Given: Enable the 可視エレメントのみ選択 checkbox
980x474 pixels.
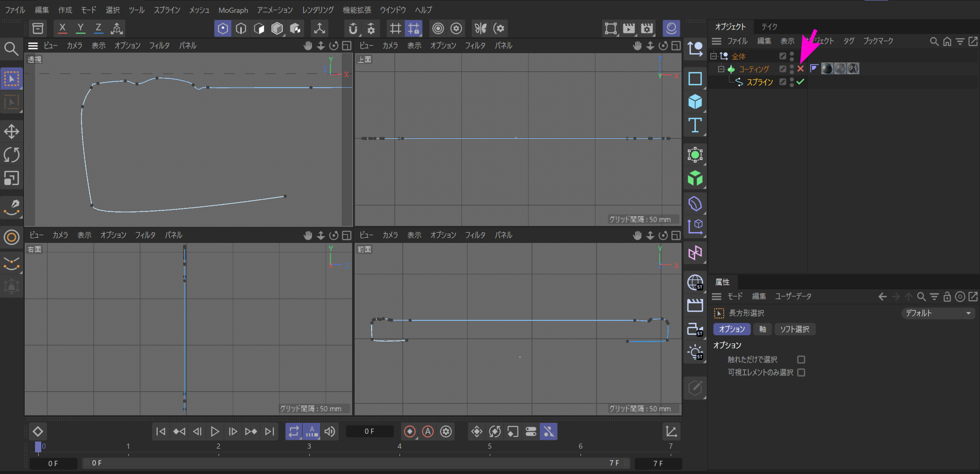Looking at the screenshot, I should (801, 372).
